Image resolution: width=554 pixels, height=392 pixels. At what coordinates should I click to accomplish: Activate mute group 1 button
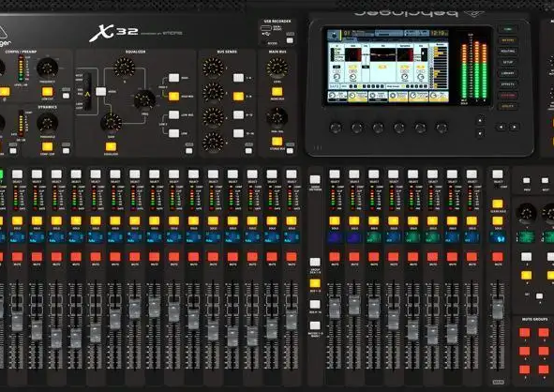(525, 333)
